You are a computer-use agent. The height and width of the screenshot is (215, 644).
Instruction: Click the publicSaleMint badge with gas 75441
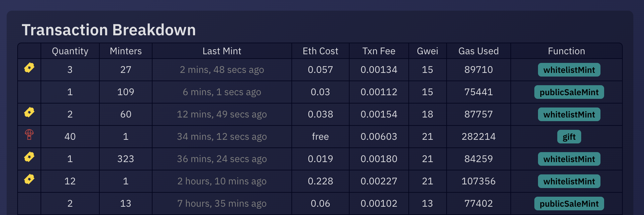click(569, 92)
